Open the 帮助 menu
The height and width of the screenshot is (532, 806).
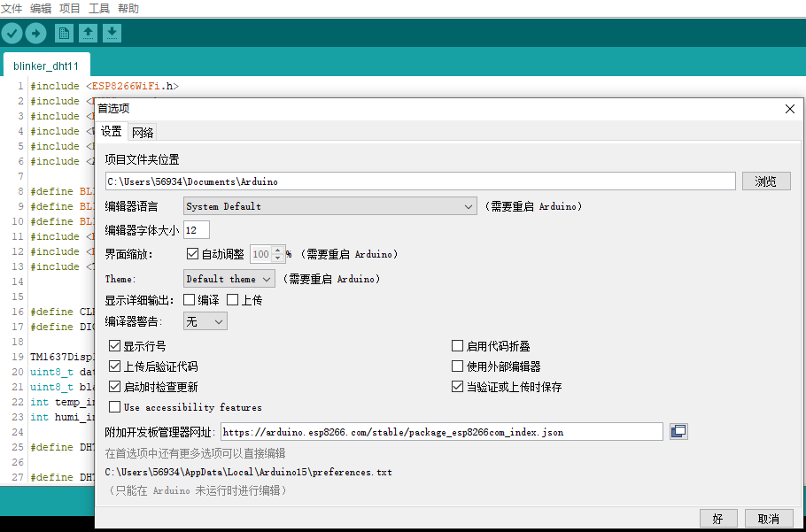tap(128, 8)
